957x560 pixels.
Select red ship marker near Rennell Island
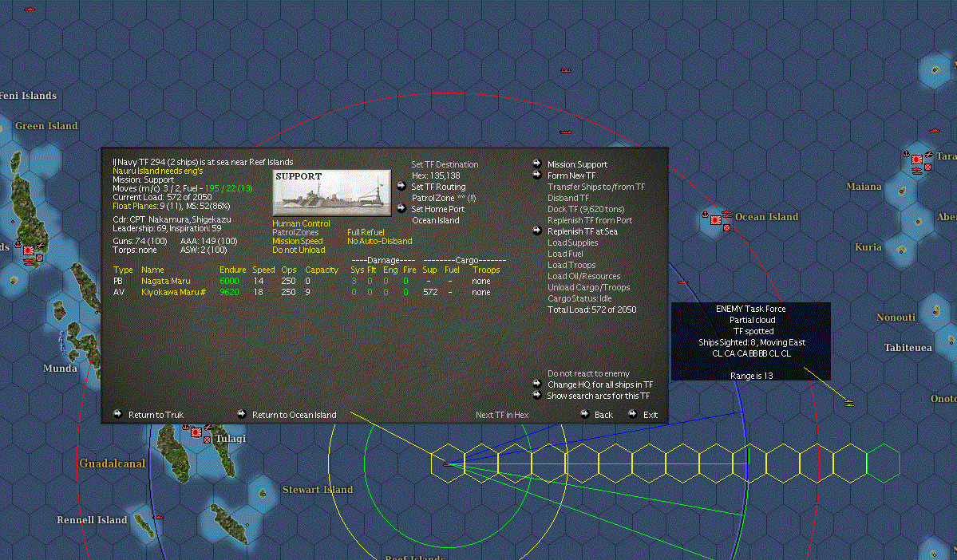point(159,517)
